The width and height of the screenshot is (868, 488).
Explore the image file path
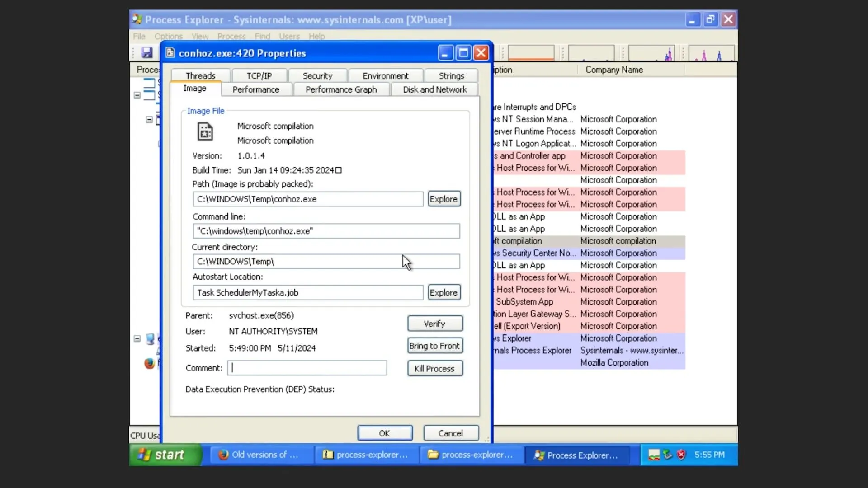pyautogui.click(x=443, y=198)
